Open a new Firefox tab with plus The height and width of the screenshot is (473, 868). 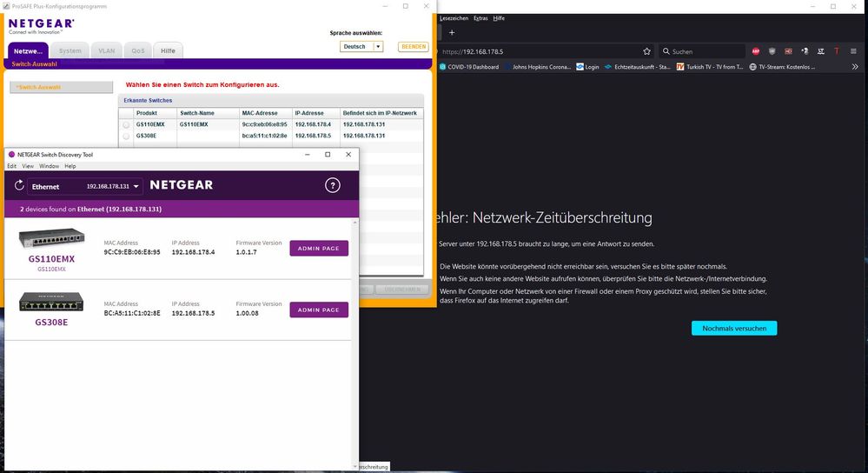click(x=452, y=33)
